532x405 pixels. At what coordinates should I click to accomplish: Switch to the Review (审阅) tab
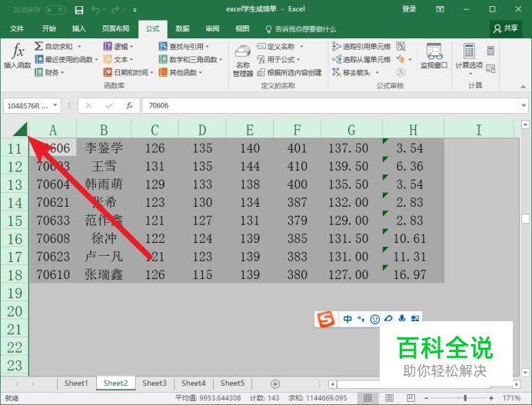[x=212, y=29]
